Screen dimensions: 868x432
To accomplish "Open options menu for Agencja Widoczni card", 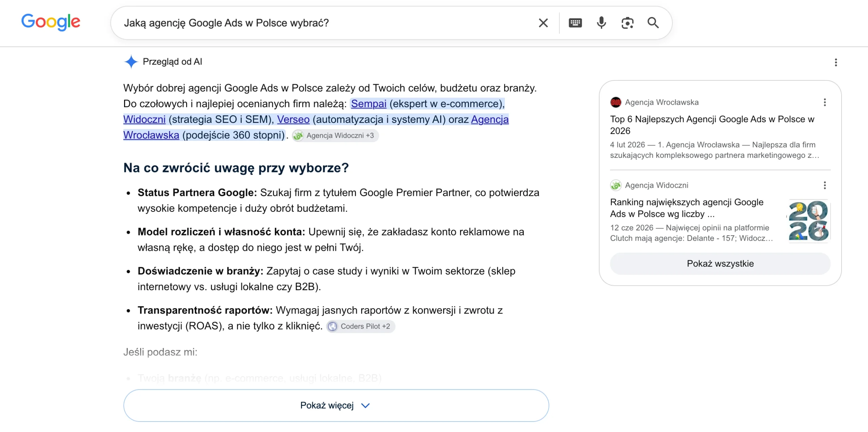I will click(x=825, y=185).
